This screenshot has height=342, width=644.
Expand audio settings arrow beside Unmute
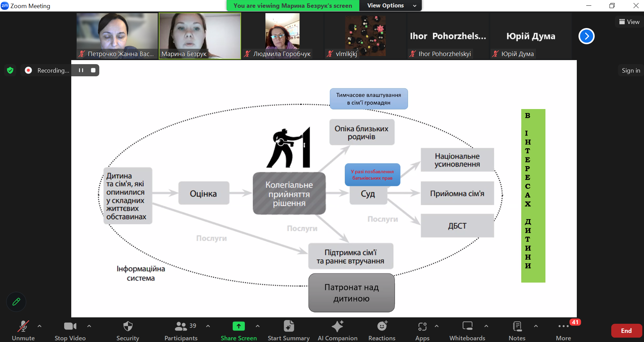(40, 326)
